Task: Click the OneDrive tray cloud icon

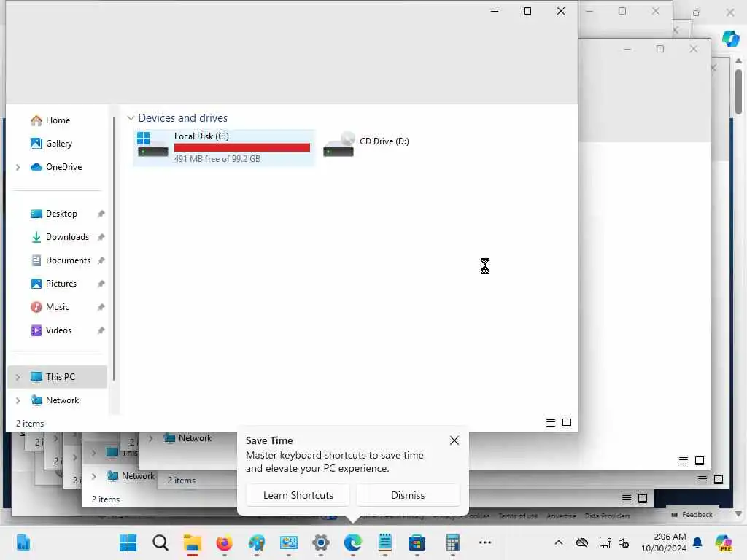Action: click(x=581, y=542)
